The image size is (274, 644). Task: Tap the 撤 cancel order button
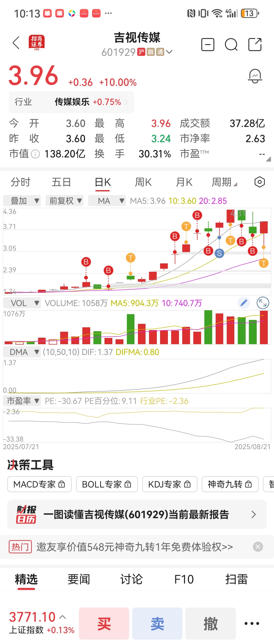pyautogui.click(x=211, y=623)
